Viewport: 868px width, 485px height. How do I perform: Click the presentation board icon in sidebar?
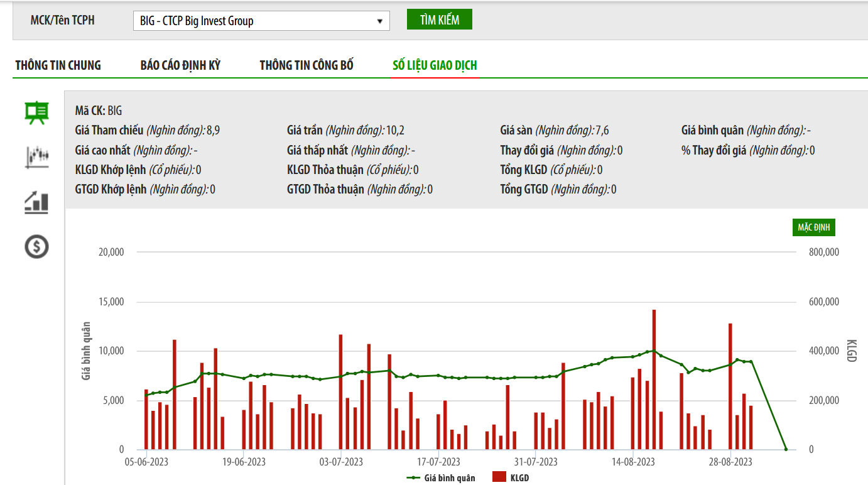tap(36, 113)
